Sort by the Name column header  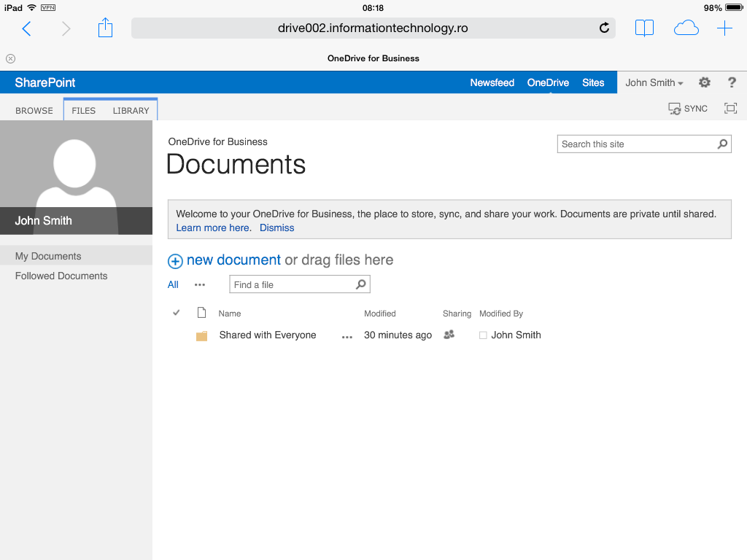click(230, 314)
